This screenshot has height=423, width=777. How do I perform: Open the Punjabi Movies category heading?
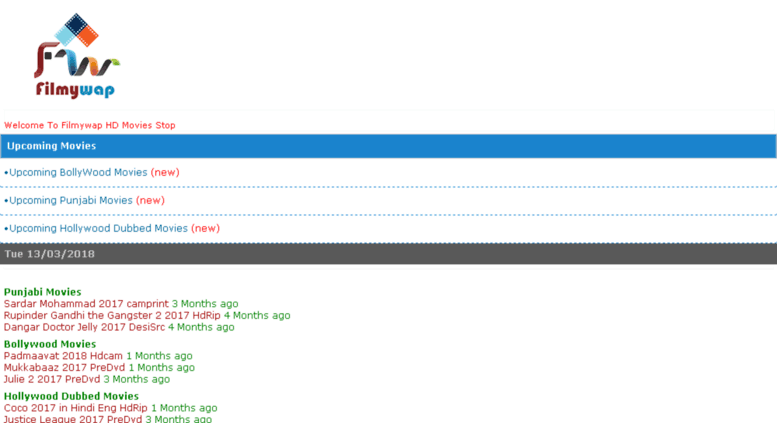[43, 292]
